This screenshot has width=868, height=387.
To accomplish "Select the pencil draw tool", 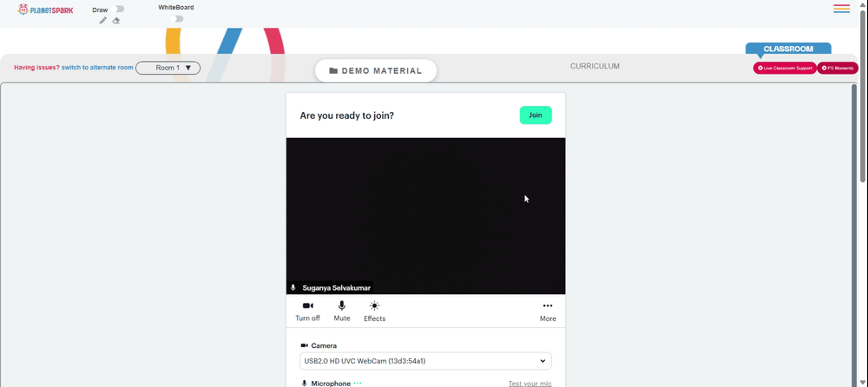I will [x=102, y=21].
